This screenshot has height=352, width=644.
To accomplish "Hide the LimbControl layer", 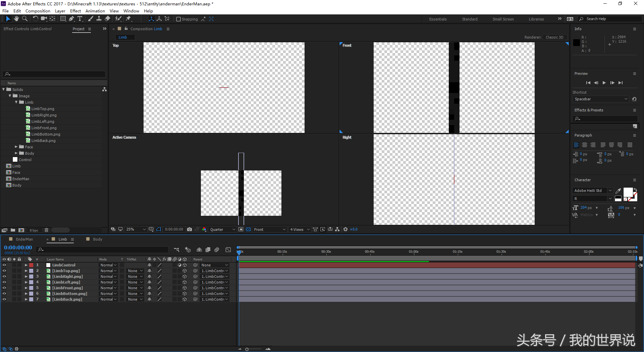I will [4, 265].
